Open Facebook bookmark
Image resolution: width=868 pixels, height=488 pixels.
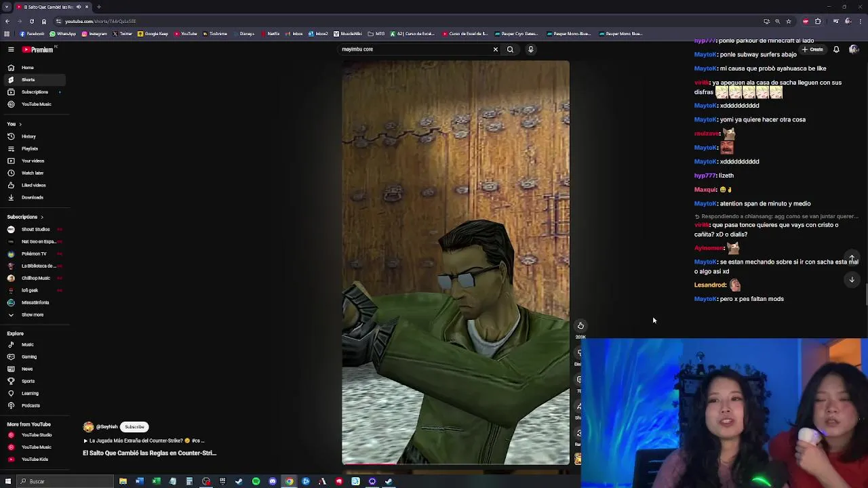[33, 34]
